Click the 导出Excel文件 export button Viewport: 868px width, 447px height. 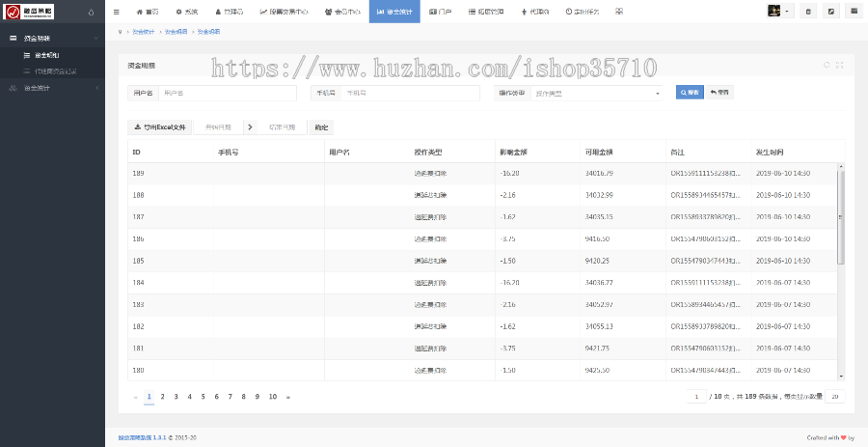point(159,126)
